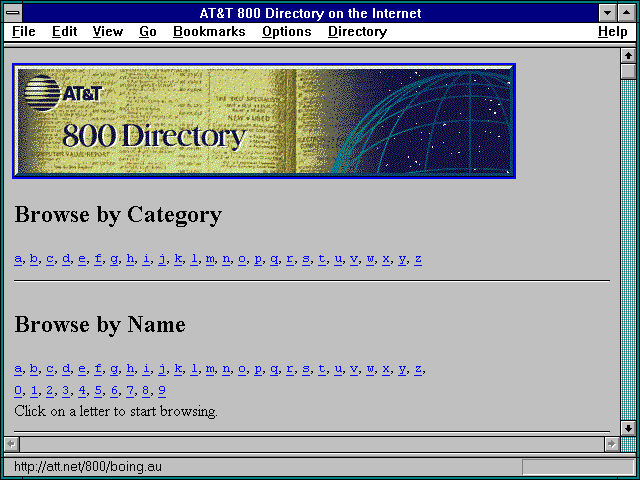Viewport: 640px width, 480px height.
Task: Maximize the browser window
Action: coord(627,13)
